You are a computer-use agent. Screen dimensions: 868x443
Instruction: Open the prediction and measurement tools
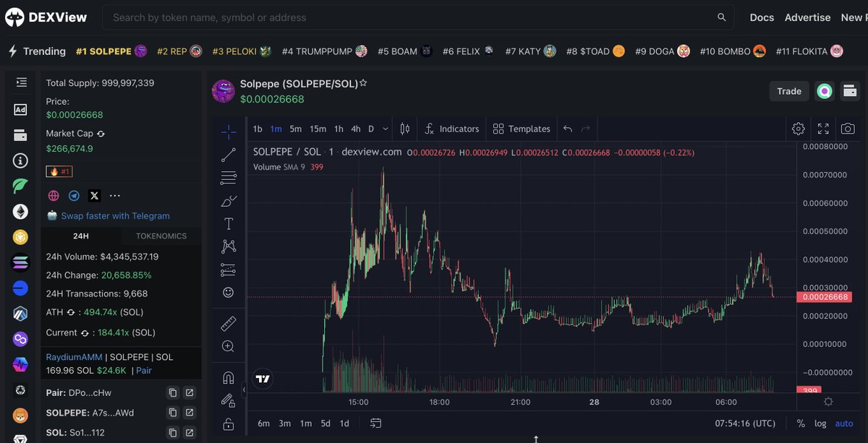pos(229,270)
